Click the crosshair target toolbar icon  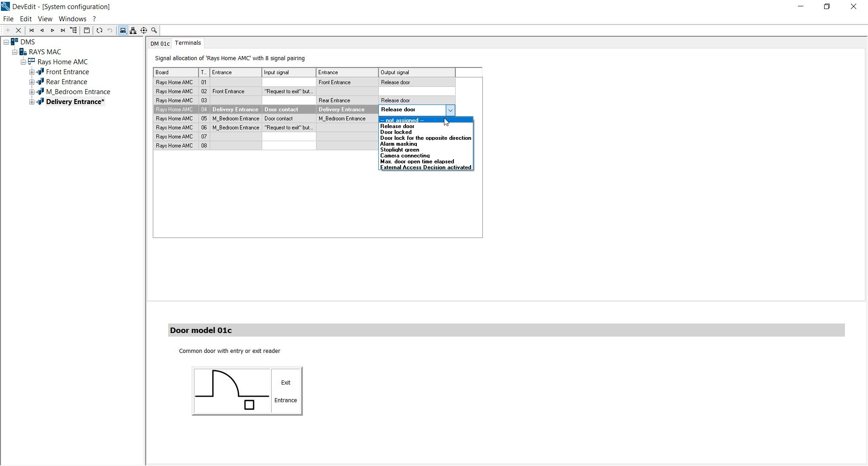pyautogui.click(x=144, y=30)
